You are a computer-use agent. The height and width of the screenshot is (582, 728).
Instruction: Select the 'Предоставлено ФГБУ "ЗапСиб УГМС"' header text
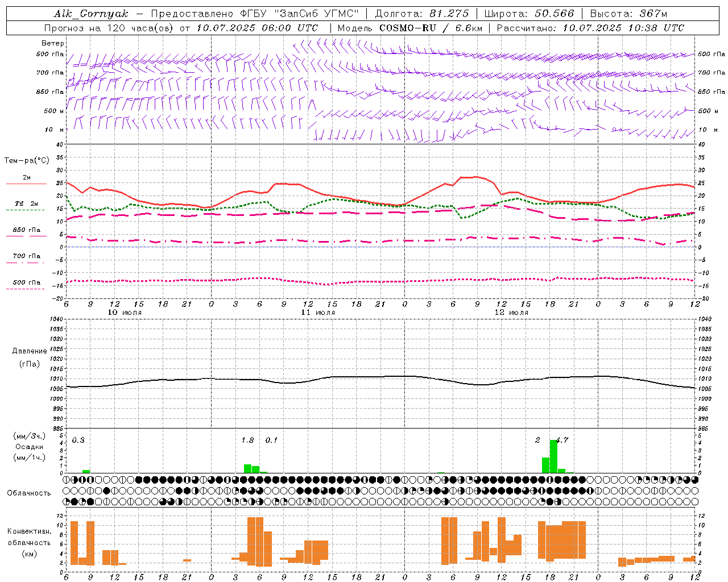coord(255,14)
